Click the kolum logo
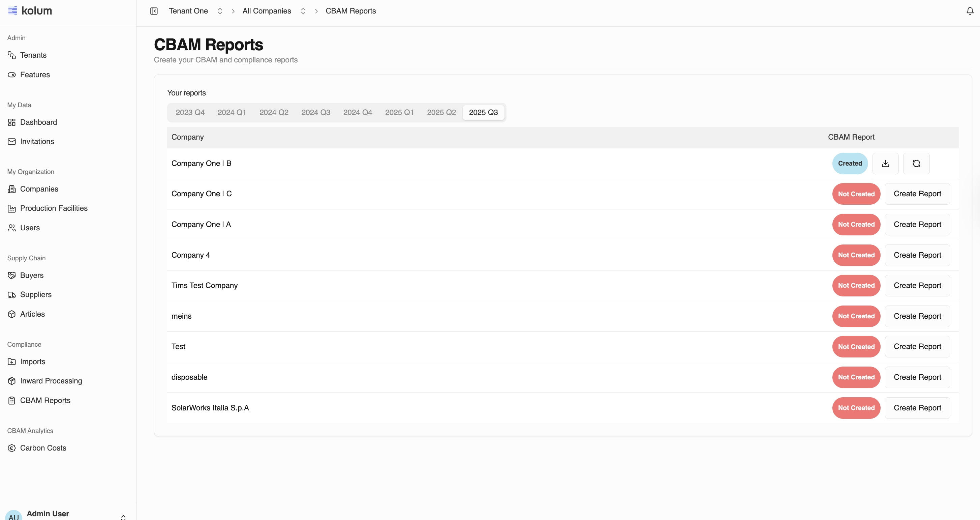This screenshot has height=520, width=980. click(x=30, y=11)
